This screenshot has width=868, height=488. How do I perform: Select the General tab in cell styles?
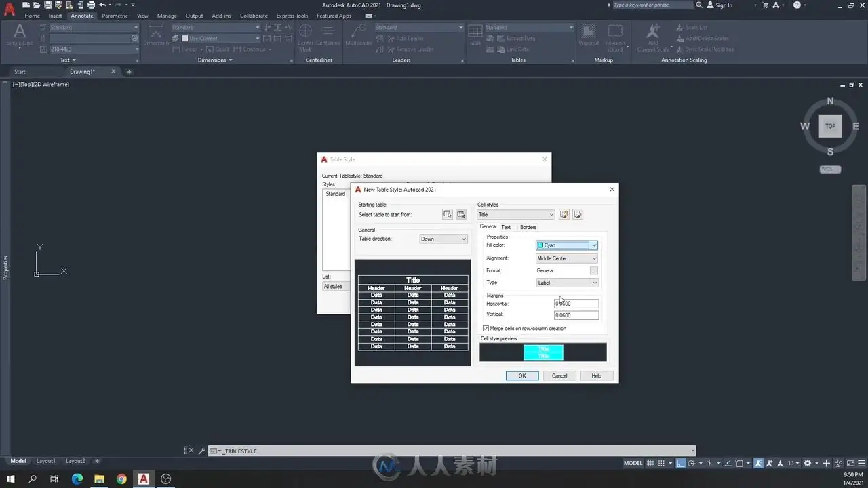click(x=488, y=226)
